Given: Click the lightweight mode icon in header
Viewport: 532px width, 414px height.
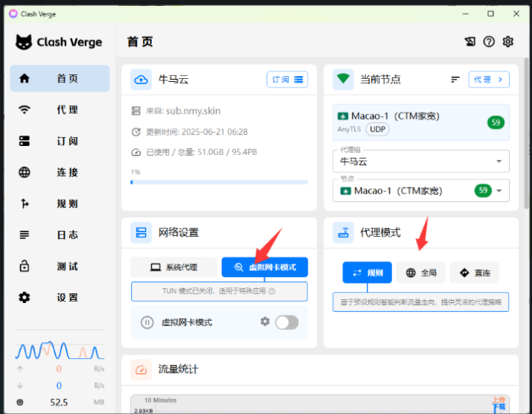Looking at the screenshot, I should (470, 42).
